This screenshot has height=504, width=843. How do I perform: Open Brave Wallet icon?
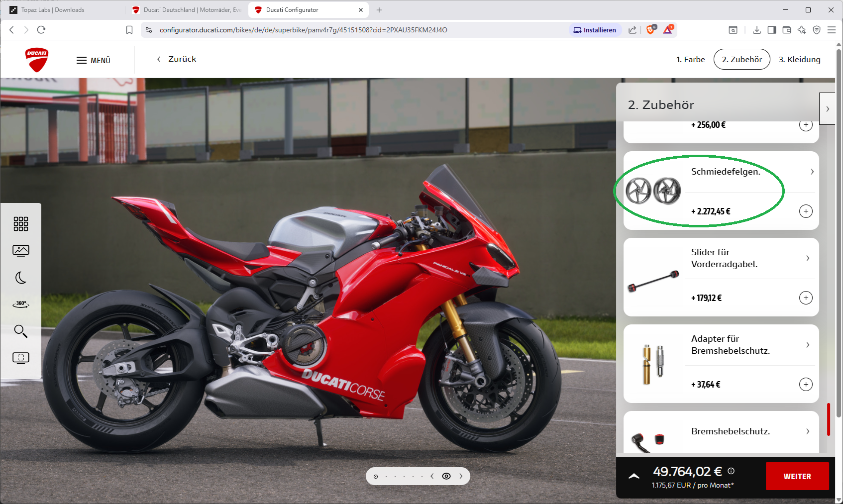(787, 30)
